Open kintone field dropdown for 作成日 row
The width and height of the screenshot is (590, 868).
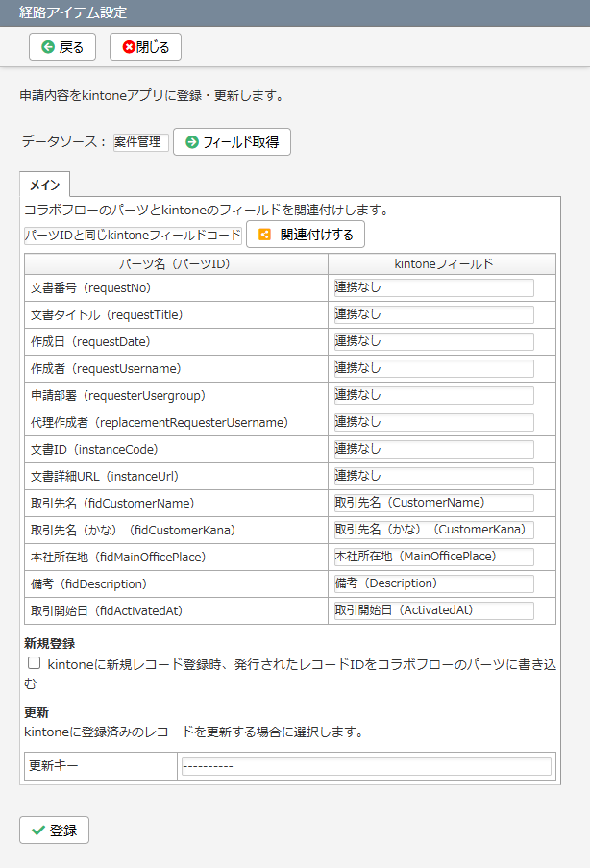click(434, 341)
